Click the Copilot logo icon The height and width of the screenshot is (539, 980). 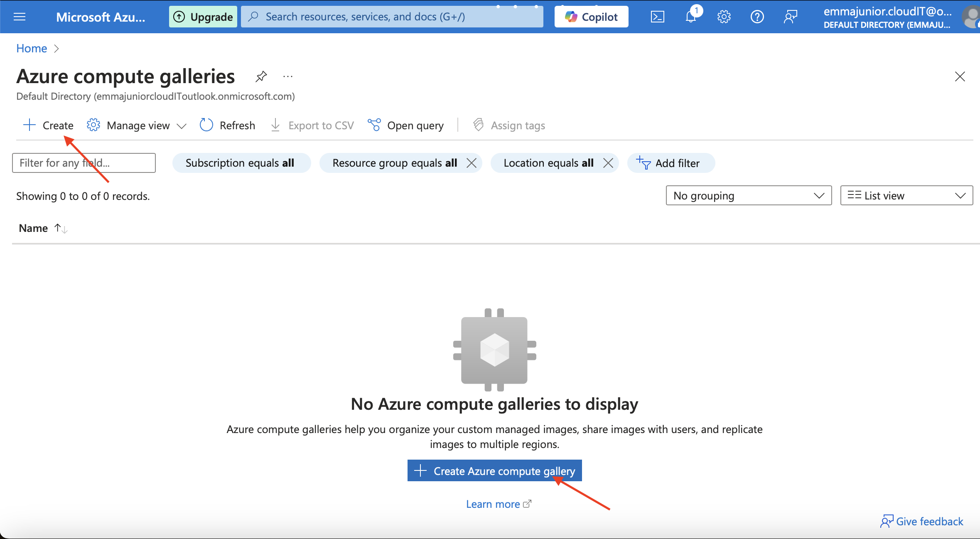tap(571, 17)
